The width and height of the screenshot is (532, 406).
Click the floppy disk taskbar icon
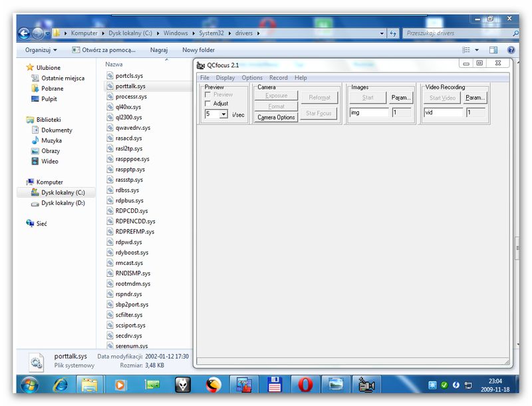tap(275, 385)
